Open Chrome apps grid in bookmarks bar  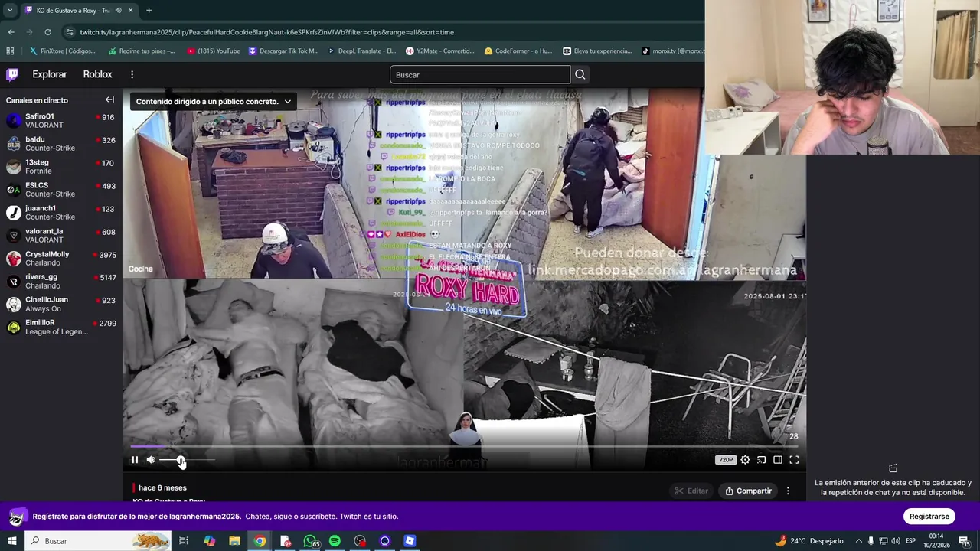pos(10,51)
